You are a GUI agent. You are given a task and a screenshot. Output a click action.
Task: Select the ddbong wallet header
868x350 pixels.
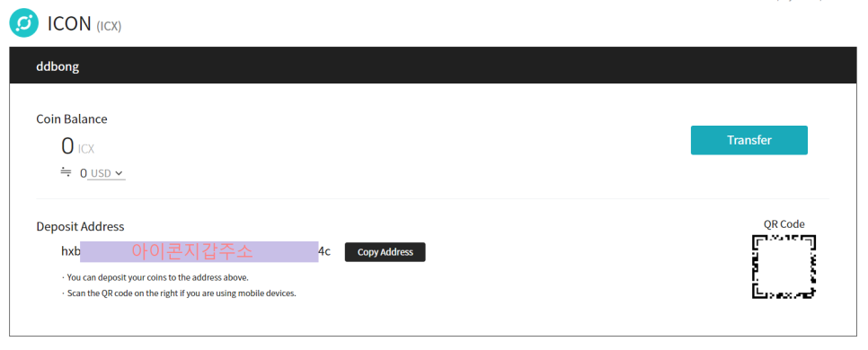433,66
